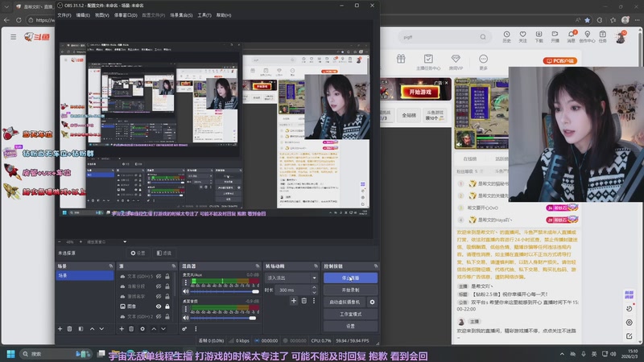
Task: Toggle visibility of 文本 (GDI+) 2 source
Action: coord(159,316)
